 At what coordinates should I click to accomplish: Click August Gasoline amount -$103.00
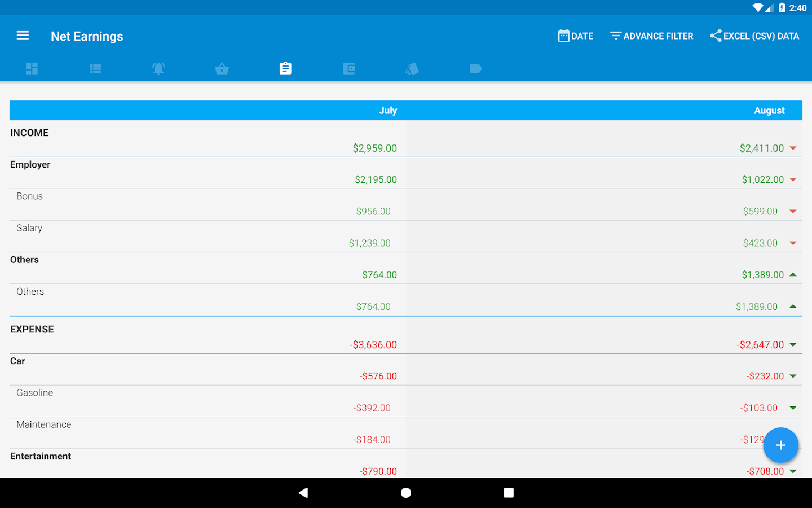[759, 408]
